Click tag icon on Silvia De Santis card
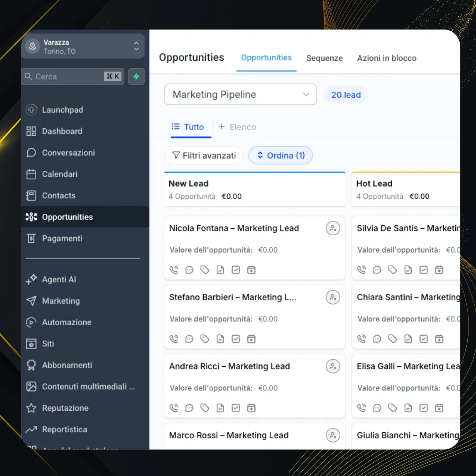476x476 pixels. point(392,270)
